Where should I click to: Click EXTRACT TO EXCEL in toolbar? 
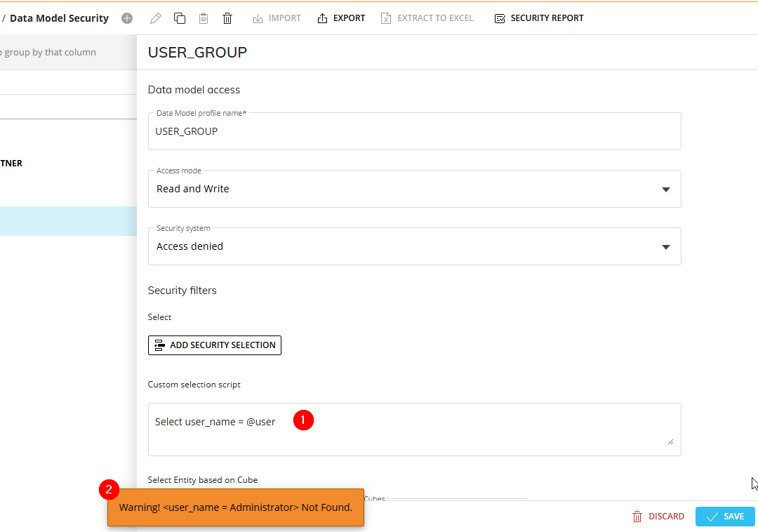tap(427, 18)
